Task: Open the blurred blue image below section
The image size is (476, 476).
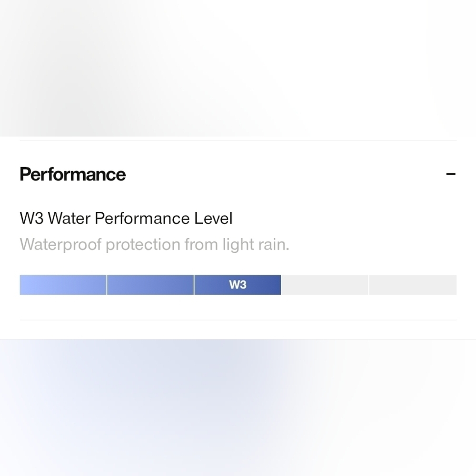Action: pyautogui.click(x=238, y=408)
